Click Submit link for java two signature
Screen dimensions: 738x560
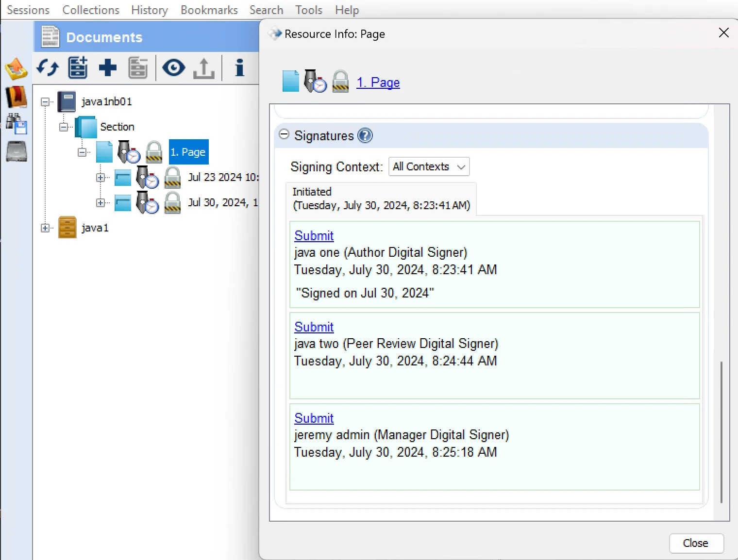click(x=314, y=327)
